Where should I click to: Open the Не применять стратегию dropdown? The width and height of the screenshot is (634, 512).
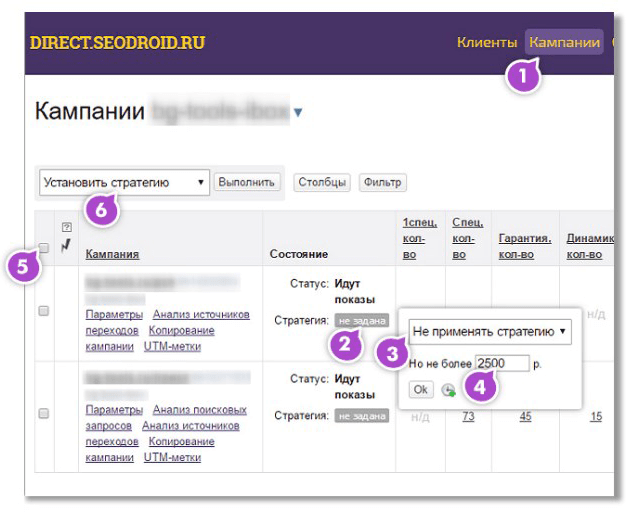[x=490, y=332]
